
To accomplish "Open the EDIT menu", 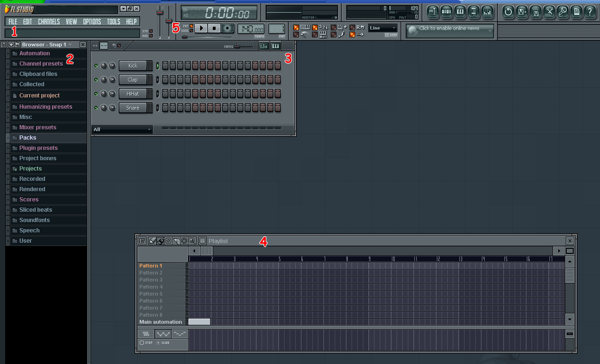I will pos(28,22).
